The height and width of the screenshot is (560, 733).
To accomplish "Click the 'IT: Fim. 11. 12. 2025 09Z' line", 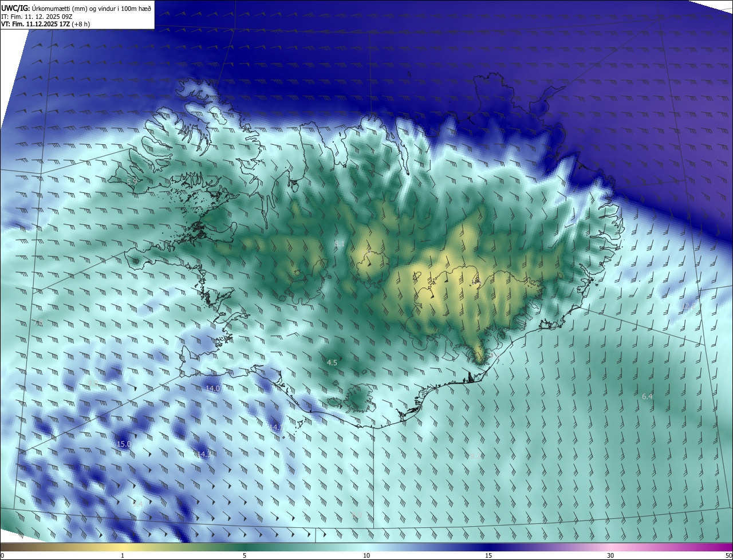I will pyautogui.click(x=37, y=17).
